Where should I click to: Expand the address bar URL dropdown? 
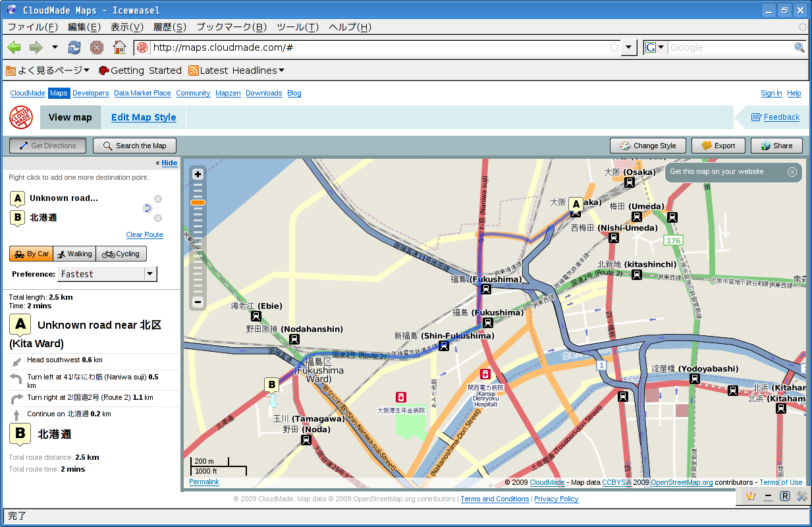point(630,47)
